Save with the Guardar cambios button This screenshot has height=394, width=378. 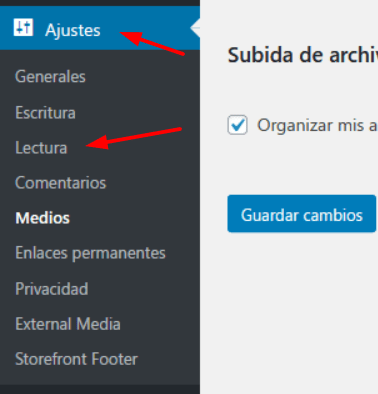point(302,214)
